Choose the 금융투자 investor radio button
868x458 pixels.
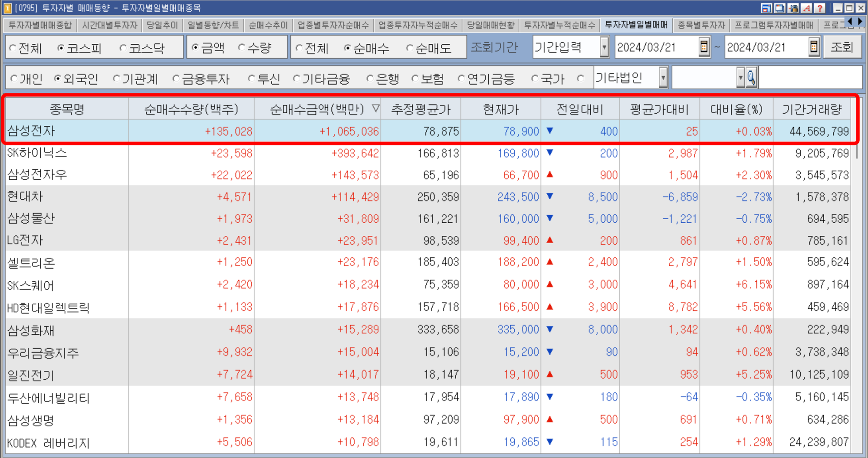click(x=176, y=79)
